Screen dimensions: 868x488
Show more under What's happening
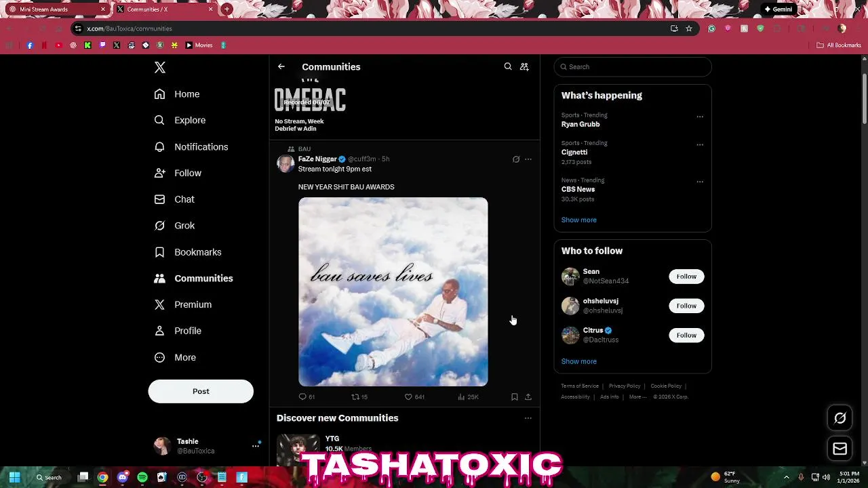[x=579, y=220]
